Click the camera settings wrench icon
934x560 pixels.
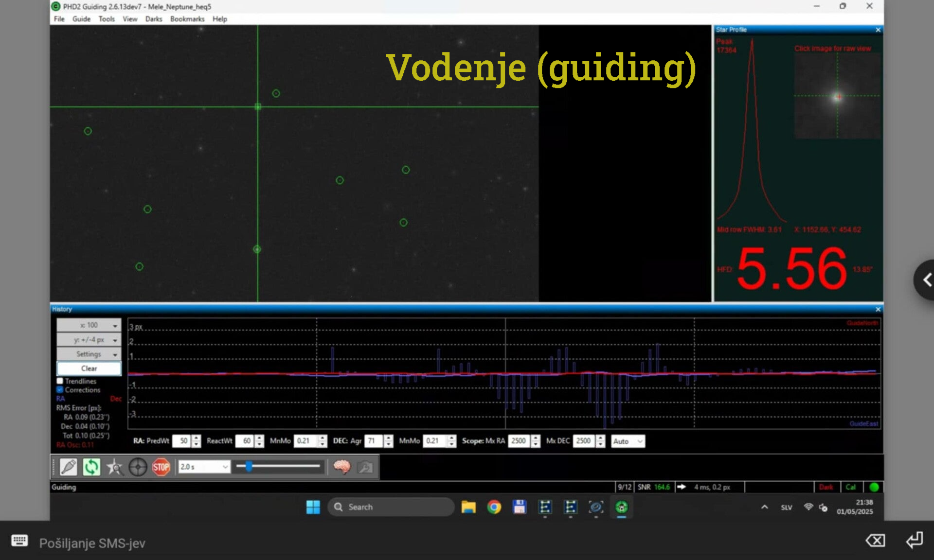click(365, 467)
